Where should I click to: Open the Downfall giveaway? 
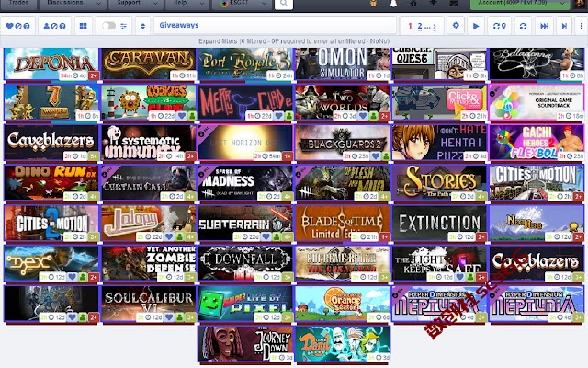click(245, 263)
